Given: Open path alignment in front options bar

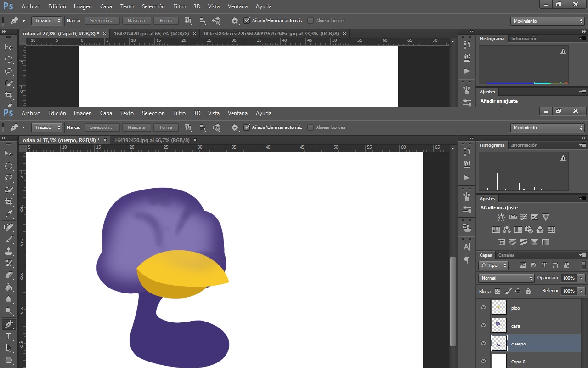Looking at the screenshot, I should (x=202, y=127).
